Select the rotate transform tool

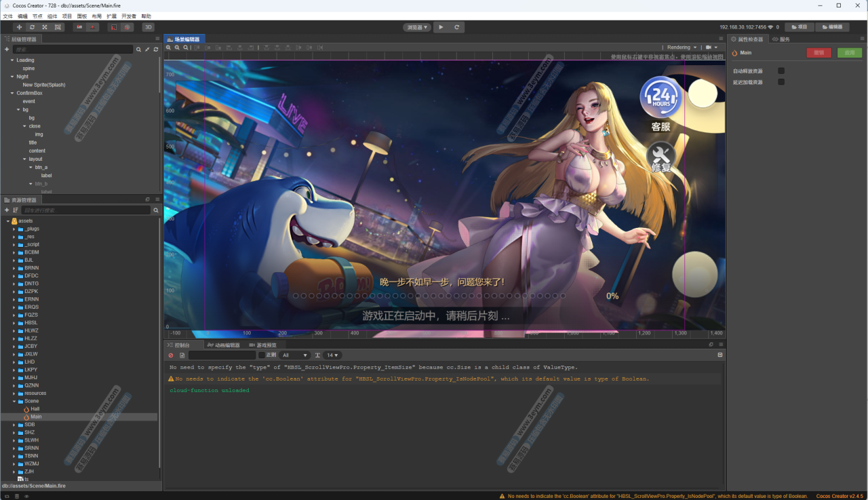tap(32, 27)
